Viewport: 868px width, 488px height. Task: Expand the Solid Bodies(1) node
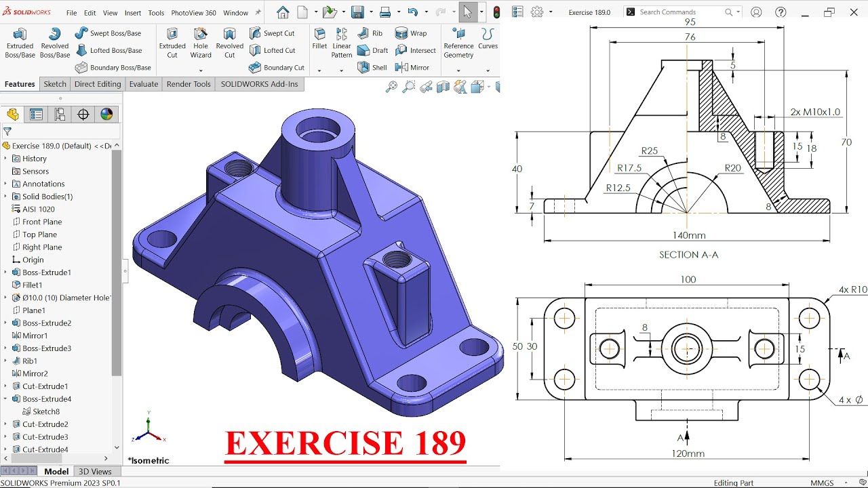5,197
